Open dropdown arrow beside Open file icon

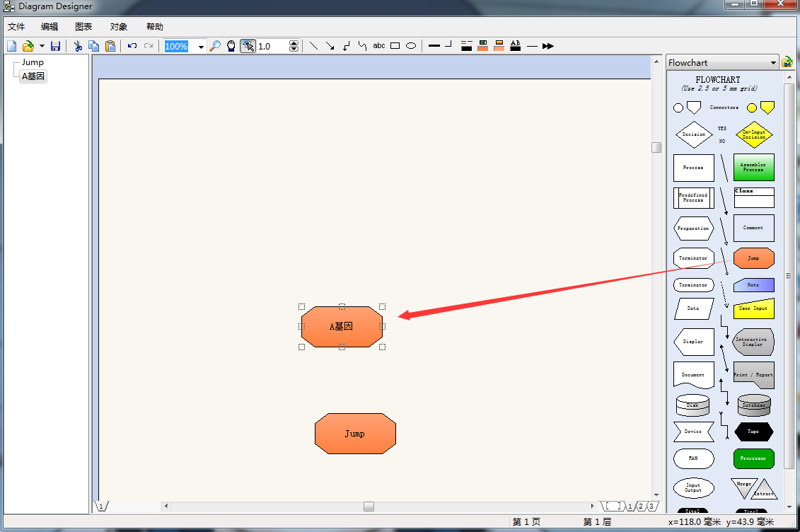(x=42, y=46)
